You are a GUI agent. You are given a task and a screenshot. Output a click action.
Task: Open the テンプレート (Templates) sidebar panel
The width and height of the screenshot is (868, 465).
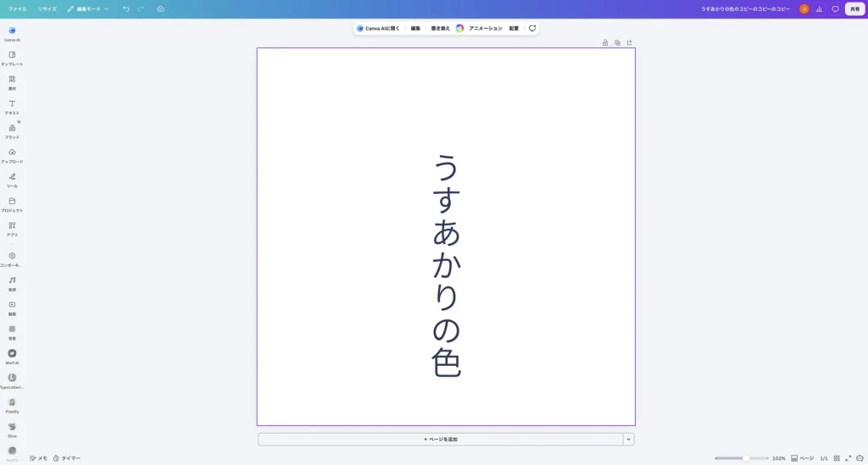click(12, 58)
